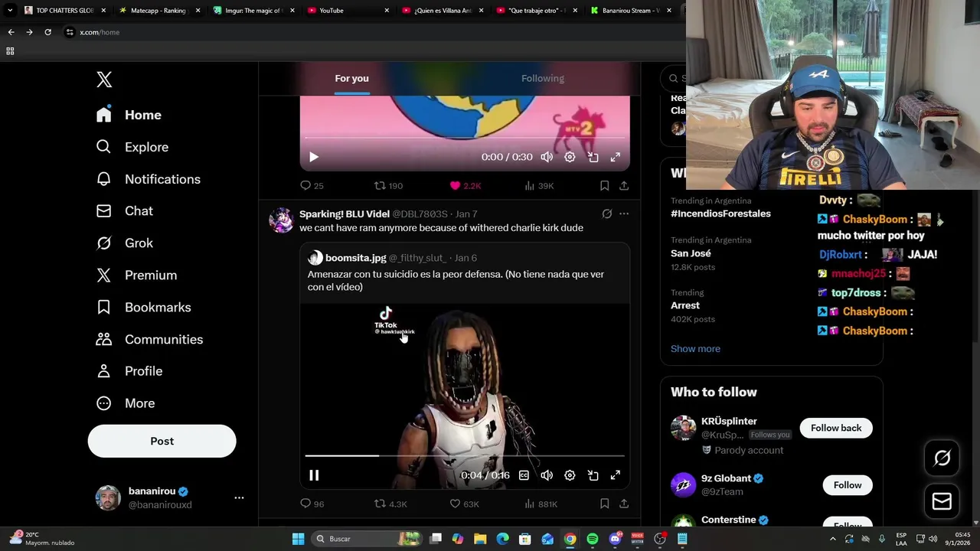The height and width of the screenshot is (551, 980).
Task: Open Communities in the sidebar
Action: click(149, 340)
